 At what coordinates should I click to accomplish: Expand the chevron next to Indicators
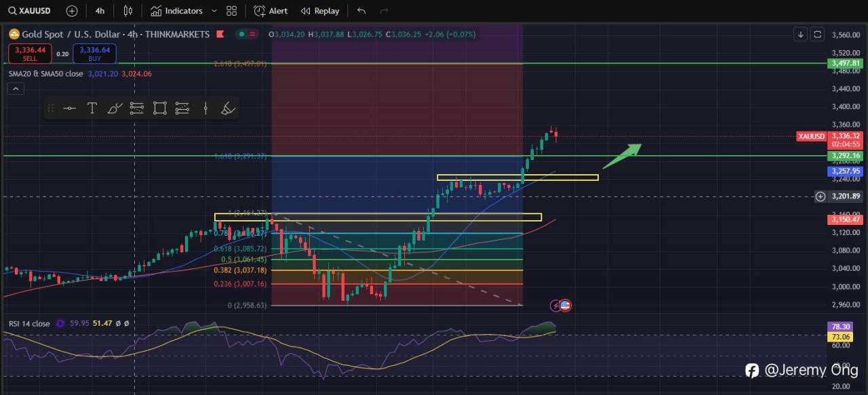[214, 11]
